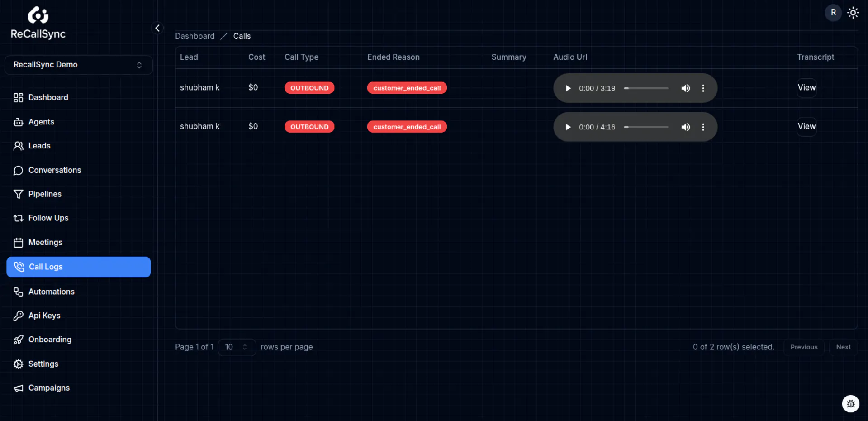Open the Agents page

78,122
